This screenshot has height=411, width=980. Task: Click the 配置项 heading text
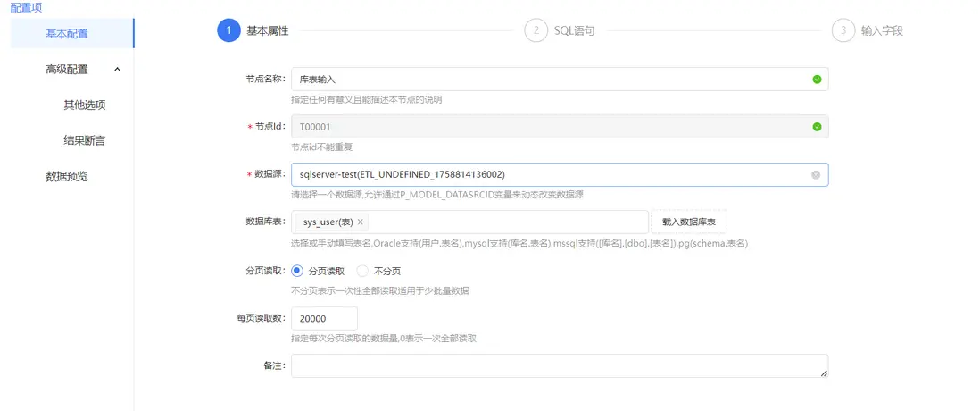click(x=26, y=6)
